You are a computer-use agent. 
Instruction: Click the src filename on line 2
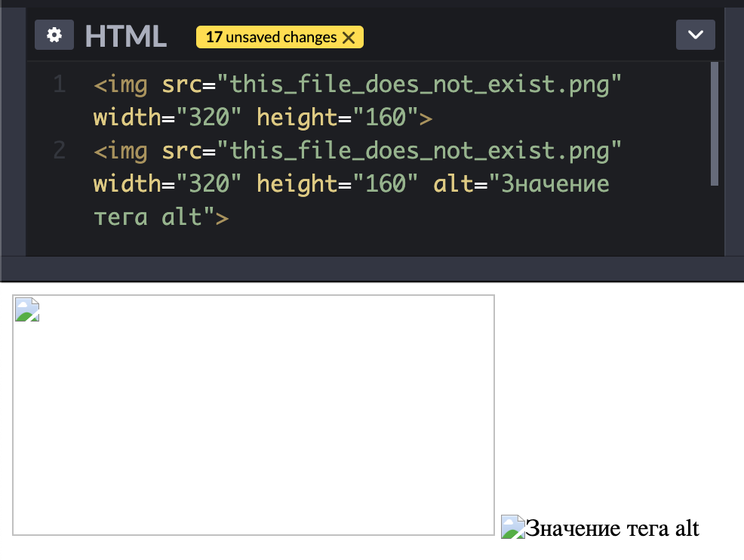point(419,151)
